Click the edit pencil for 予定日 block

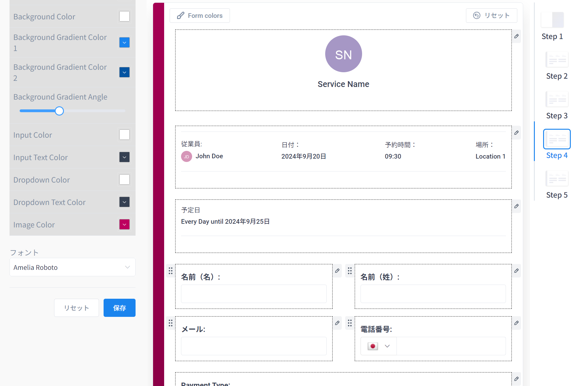pyautogui.click(x=516, y=206)
